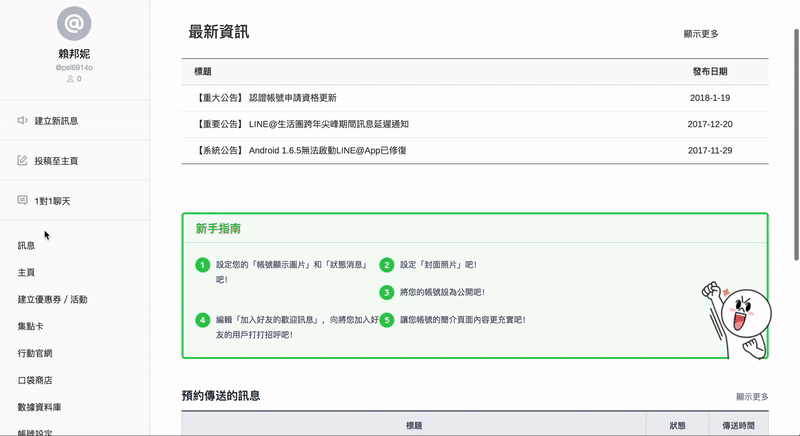Click the friends count person icon
This screenshot has height=436, width=800.
(70, 79)
